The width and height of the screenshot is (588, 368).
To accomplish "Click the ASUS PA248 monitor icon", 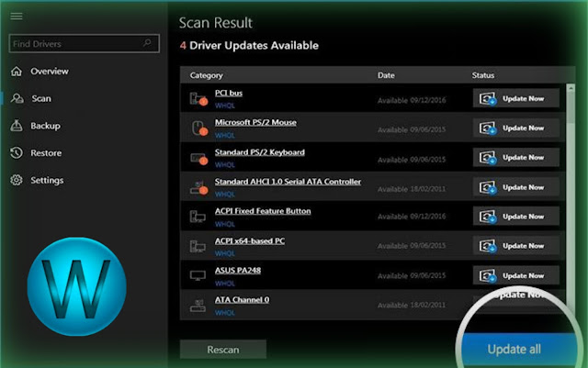I will (x=198, y=276).
